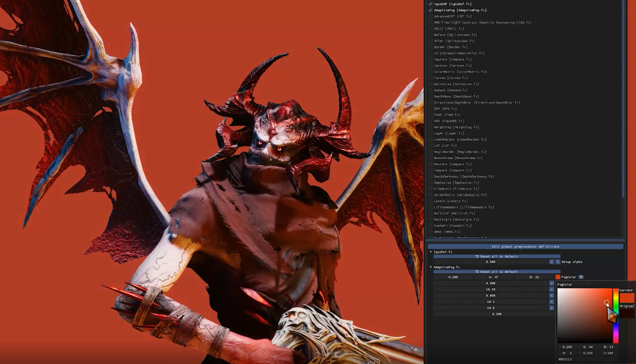Click the S:229 saturation field
This screenshot has width=636, height=364.
588,353
